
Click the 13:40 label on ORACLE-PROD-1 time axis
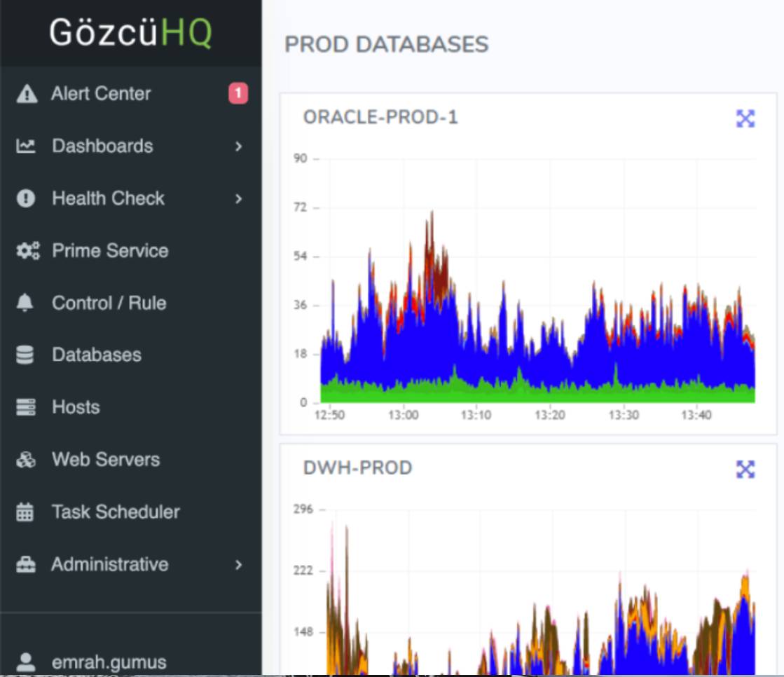click(696, 415)
